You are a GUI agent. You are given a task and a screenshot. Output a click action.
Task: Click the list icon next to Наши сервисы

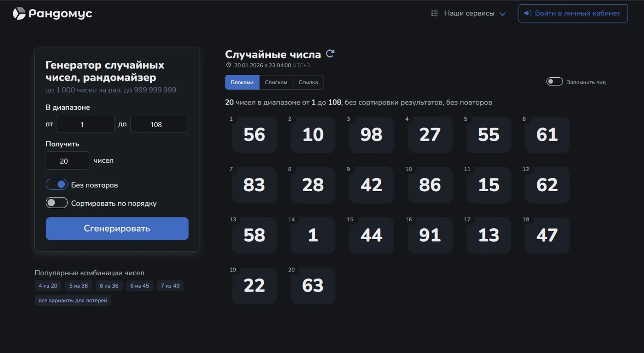(x=435, y=13)
